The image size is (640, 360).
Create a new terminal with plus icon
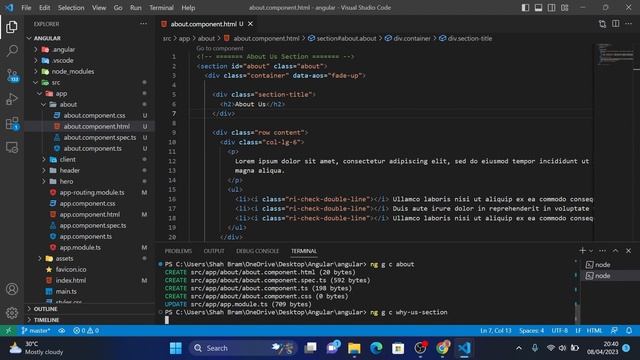tap(582, 251)
